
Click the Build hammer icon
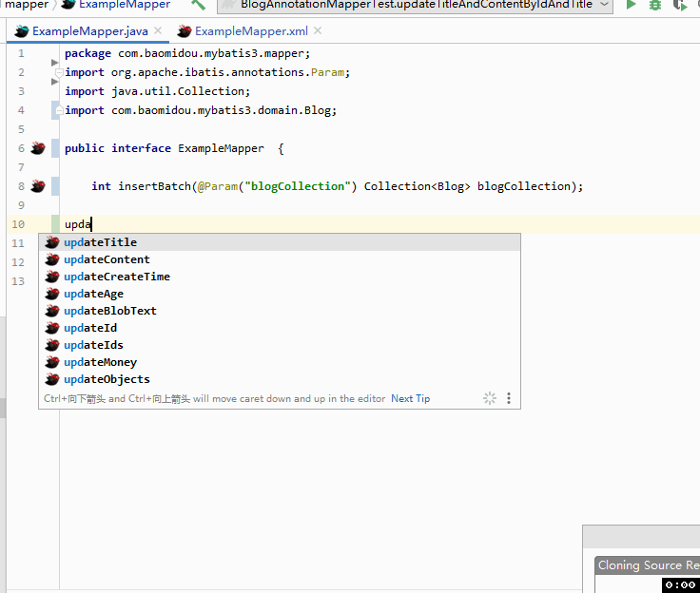point(198,5)
